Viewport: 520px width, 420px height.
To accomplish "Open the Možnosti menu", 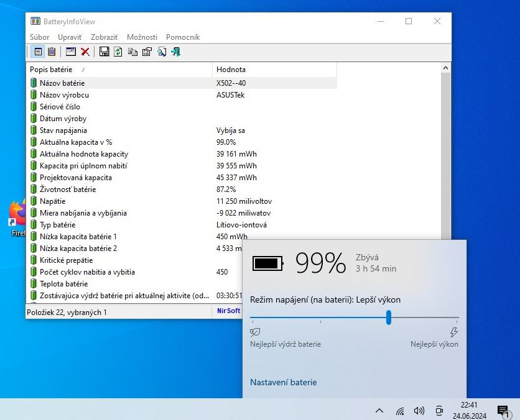I will pyautogui.click(x=142, y=37).
